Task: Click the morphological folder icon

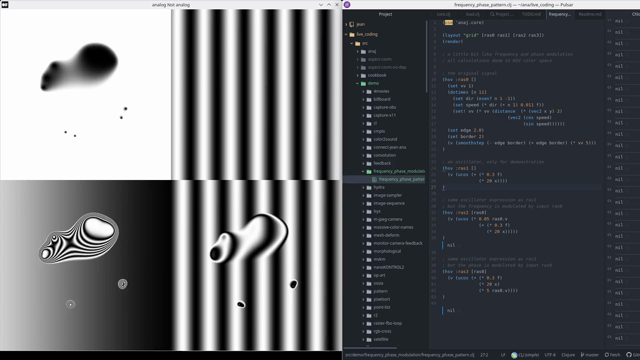Action: pos(369,251)
